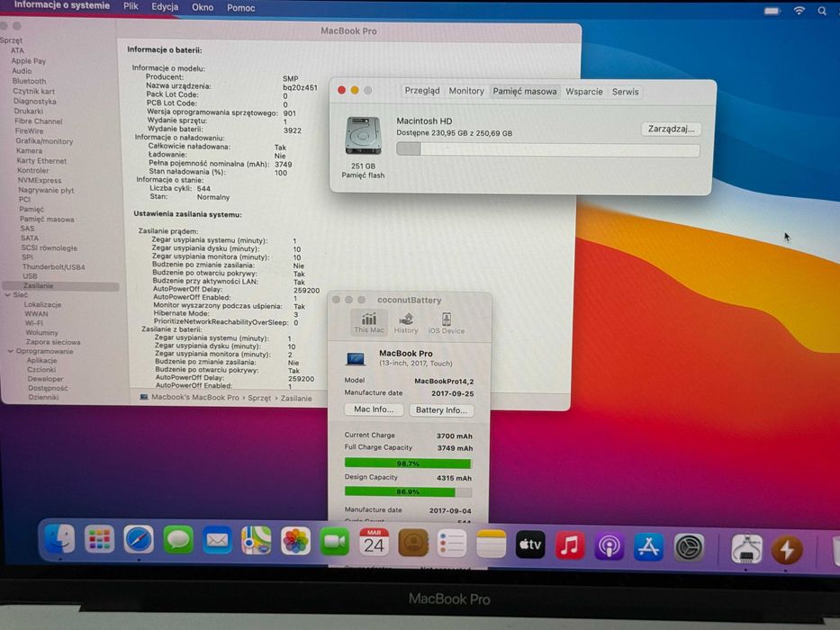Image resolution: width=840 pixels, height=630 pixels.
Task: Select Zapora sieciowa in the sidebar
Action: [x=53, y=342]
